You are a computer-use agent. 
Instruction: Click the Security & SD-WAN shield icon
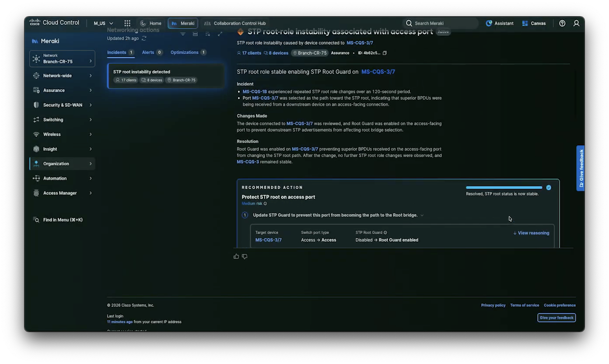[x=36, y=105]
